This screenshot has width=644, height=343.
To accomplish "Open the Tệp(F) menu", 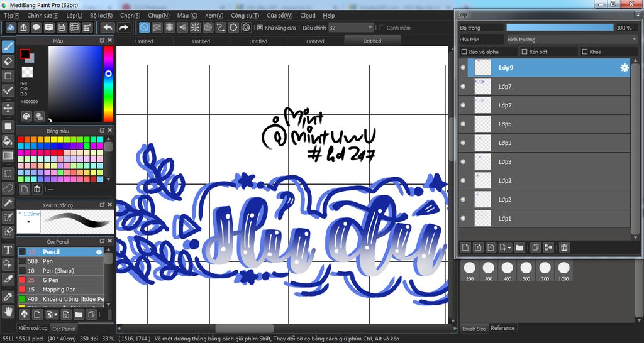I will [x=11, y=16].
